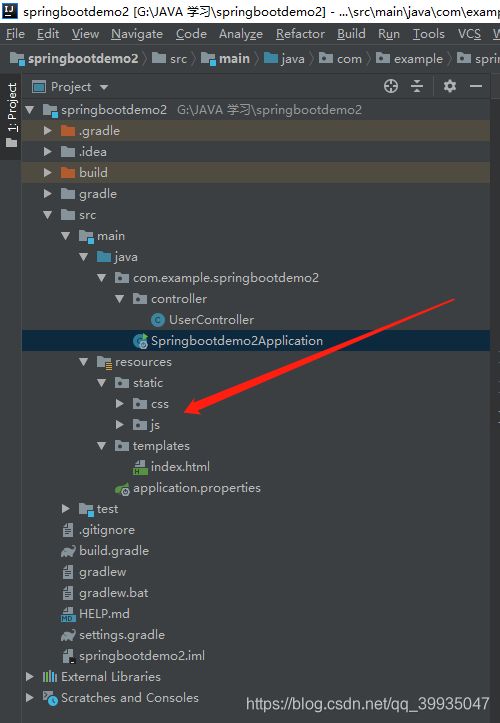Expand the .gradle folder
The width and height of the screenshot is (500, 723).
[x=48, y=131]
